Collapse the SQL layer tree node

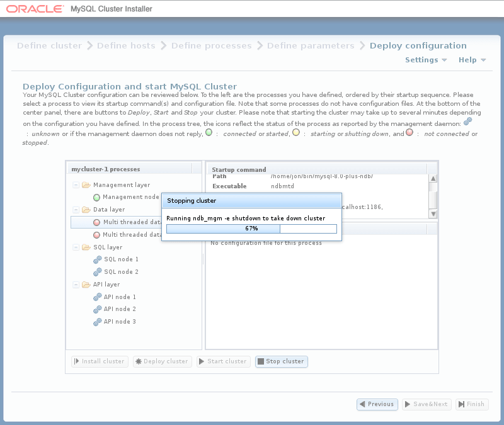tap(76, 247)
